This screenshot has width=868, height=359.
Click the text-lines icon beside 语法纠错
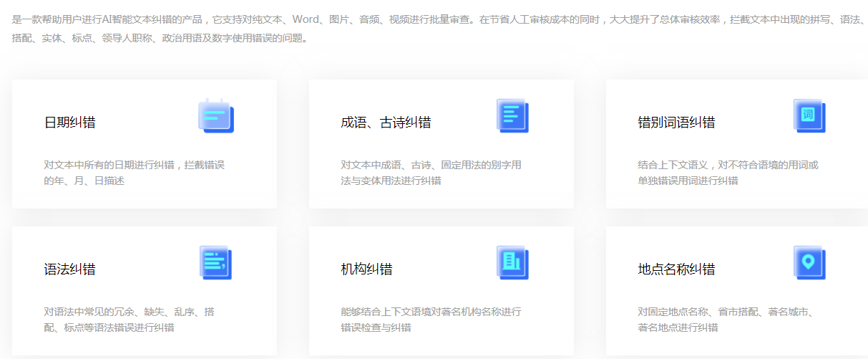215,263
